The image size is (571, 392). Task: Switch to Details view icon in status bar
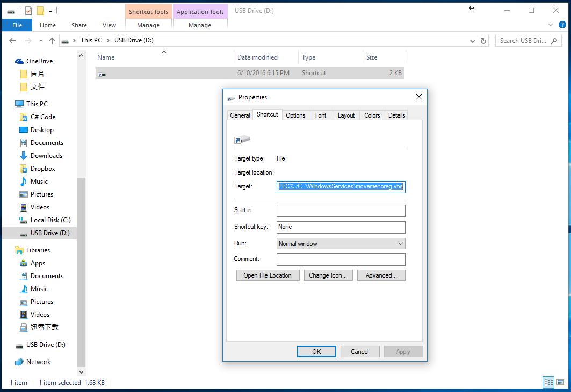548,382
